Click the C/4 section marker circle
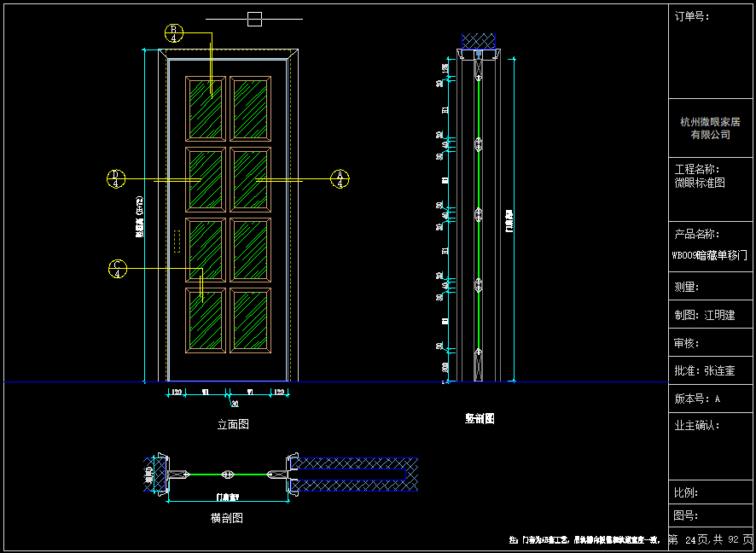Viewport: 756px width, 553px height. tap(118, 268)
